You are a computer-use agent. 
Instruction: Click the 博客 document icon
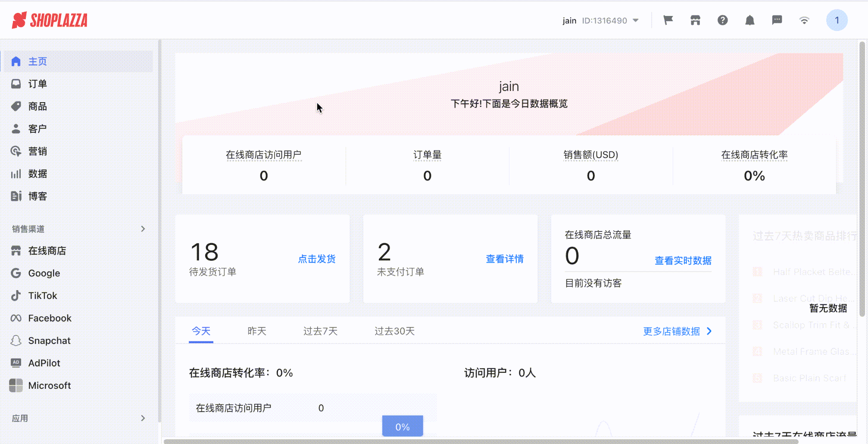tap(16, 196)
